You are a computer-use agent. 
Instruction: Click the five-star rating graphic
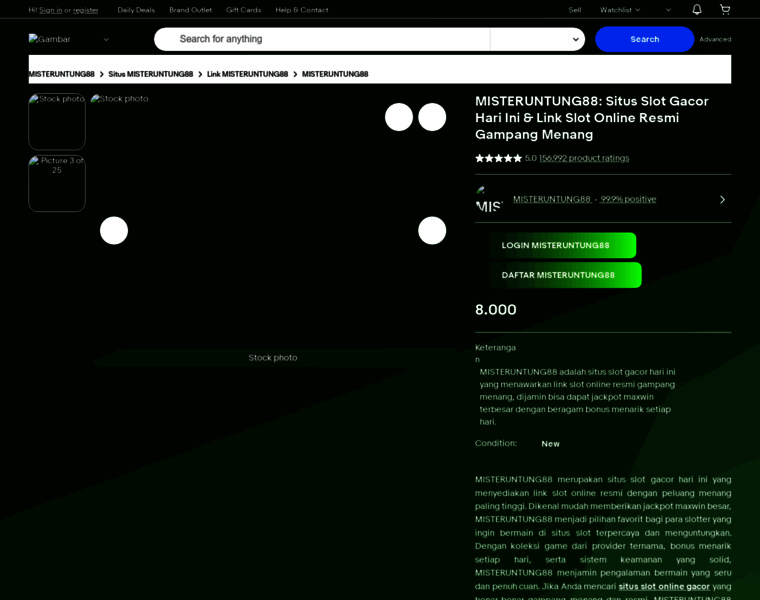pos(498,158)
